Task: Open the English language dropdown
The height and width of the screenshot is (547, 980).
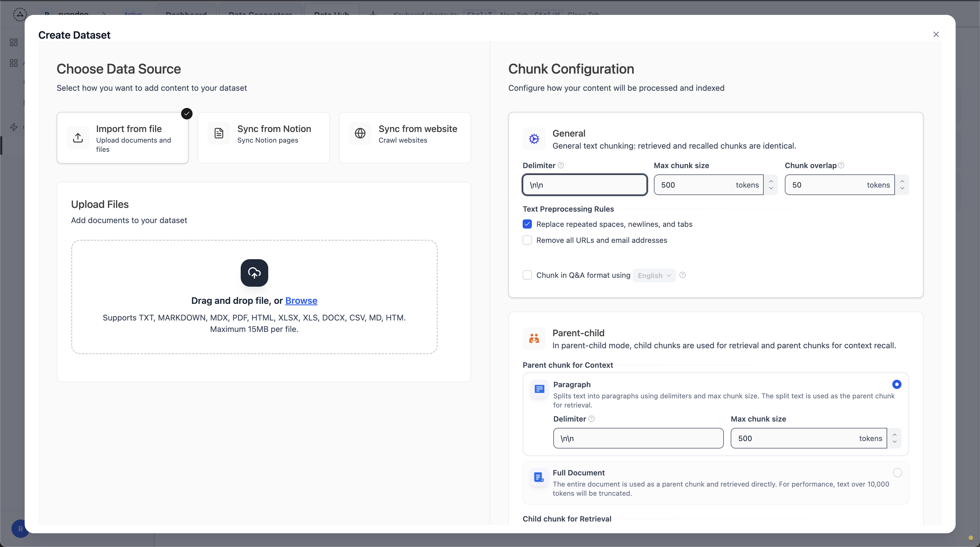Action: tap(654, 275)
